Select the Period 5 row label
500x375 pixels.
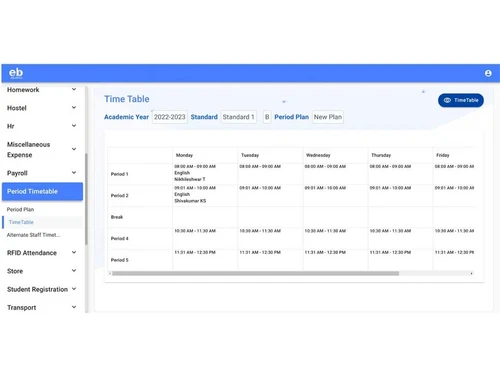click(119, 260)
